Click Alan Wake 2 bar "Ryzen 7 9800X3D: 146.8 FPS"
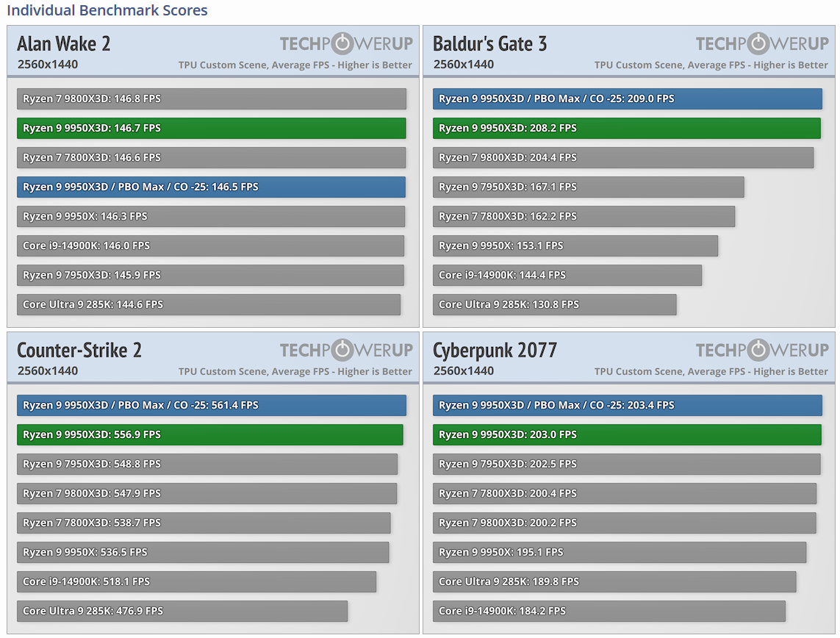The width and height of the screenshot is (840, 638). click(x=212, y=98)
